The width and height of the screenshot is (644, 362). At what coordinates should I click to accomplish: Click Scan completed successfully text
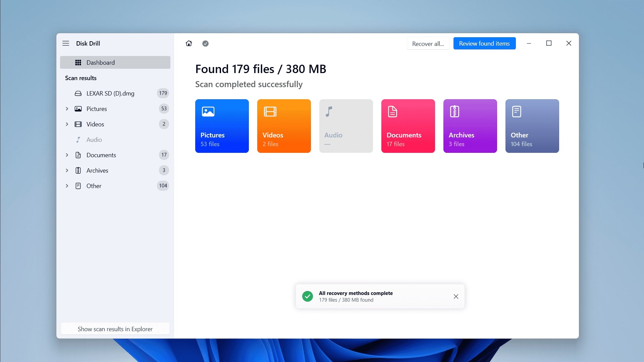pos(249,84)
